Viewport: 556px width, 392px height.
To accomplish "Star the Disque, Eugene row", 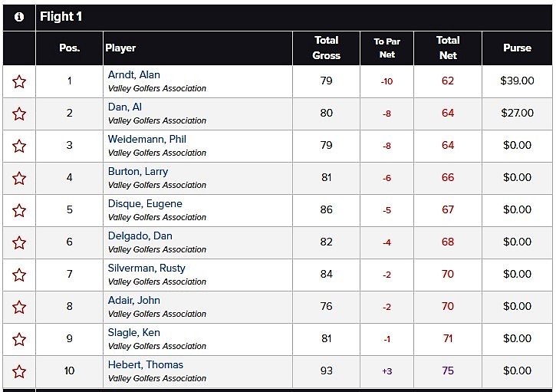I will [19, 210].
